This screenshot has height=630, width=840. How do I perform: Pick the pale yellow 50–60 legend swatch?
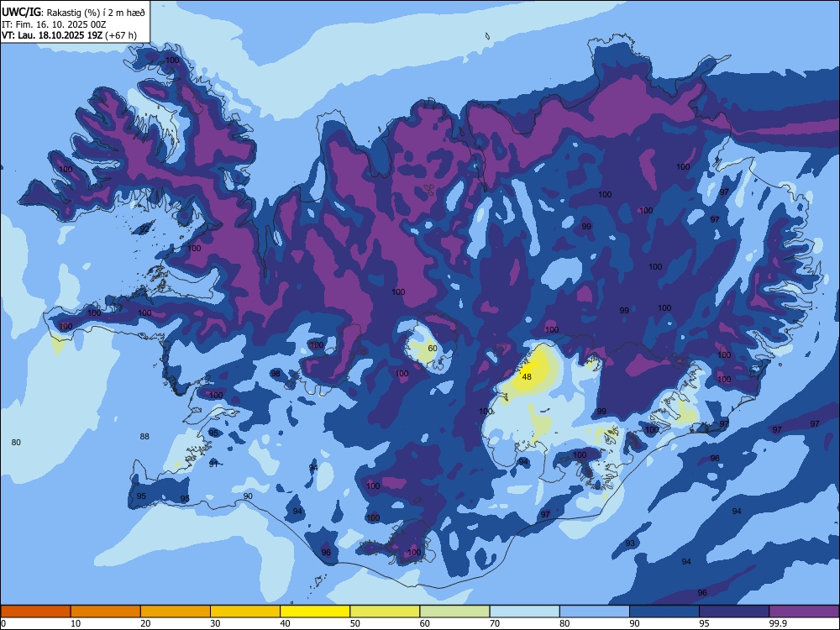pos(385,612)
